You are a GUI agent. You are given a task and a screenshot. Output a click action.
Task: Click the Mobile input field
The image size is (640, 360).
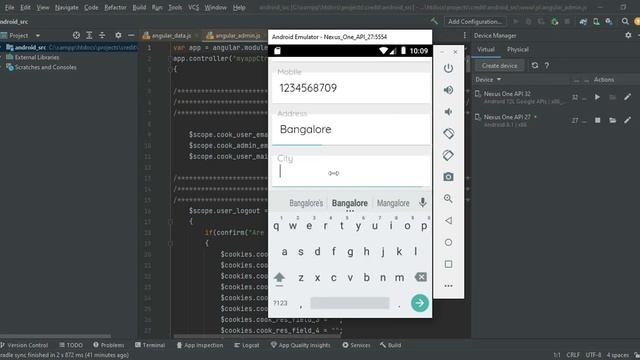click(351, 88)
